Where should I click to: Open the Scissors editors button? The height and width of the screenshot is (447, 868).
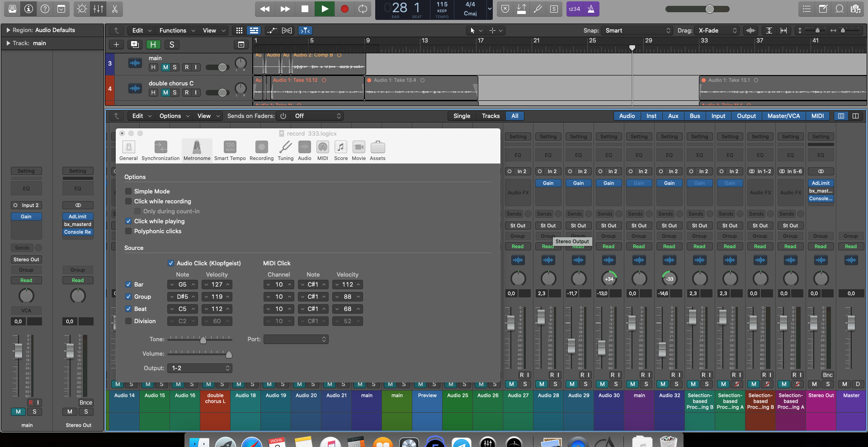pyautogui.click(x=115, y=9)
